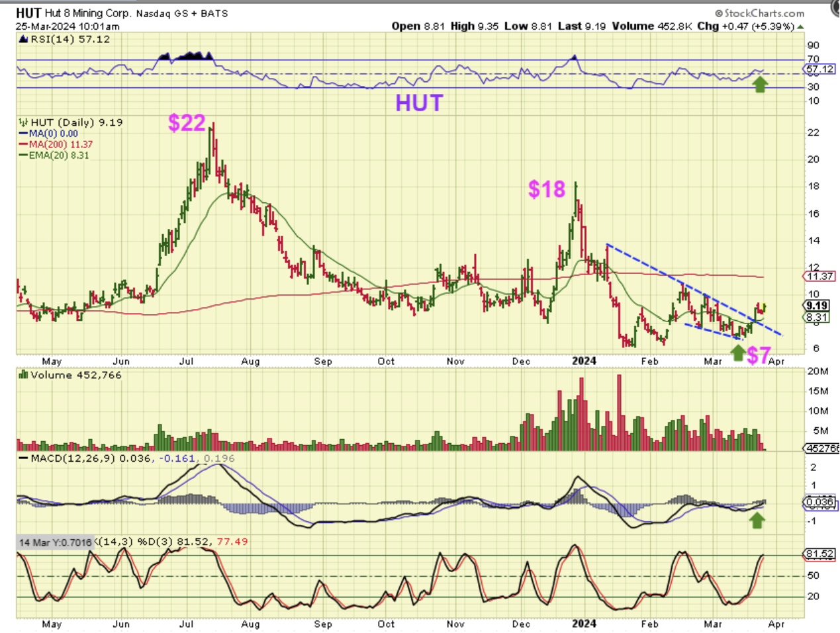Click the 11.37 MA value tag on price axis
Viewport: 840px width, 633px height.
(x=819, y=276)
